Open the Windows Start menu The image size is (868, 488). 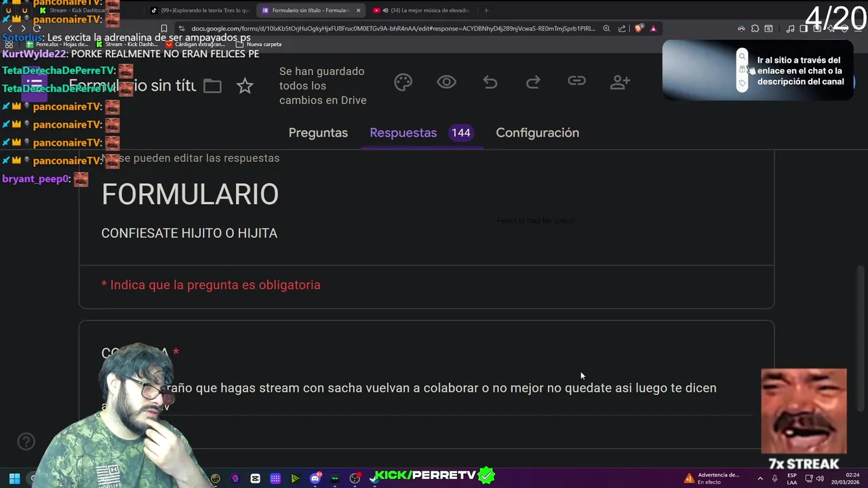pyautogui.click(x=14, y=479)
